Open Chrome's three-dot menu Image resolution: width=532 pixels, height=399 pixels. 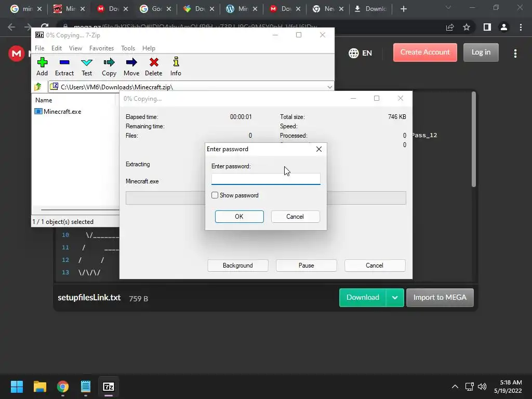click(521, 27)
